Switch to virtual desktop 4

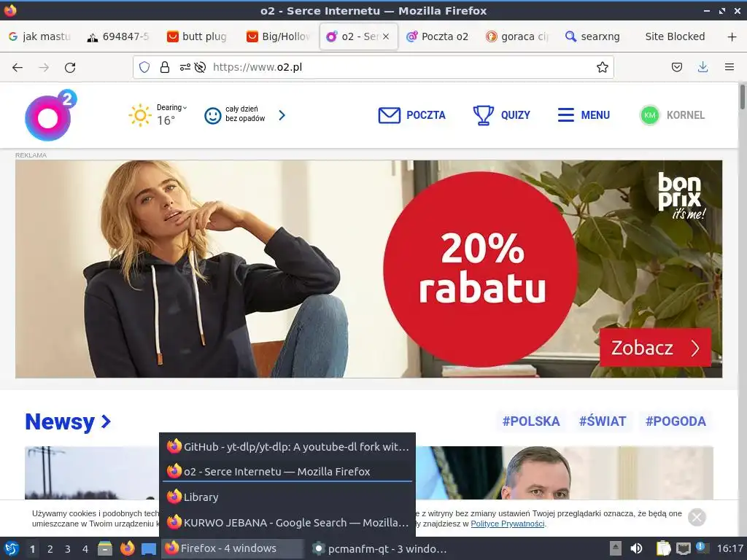point(85,549)
